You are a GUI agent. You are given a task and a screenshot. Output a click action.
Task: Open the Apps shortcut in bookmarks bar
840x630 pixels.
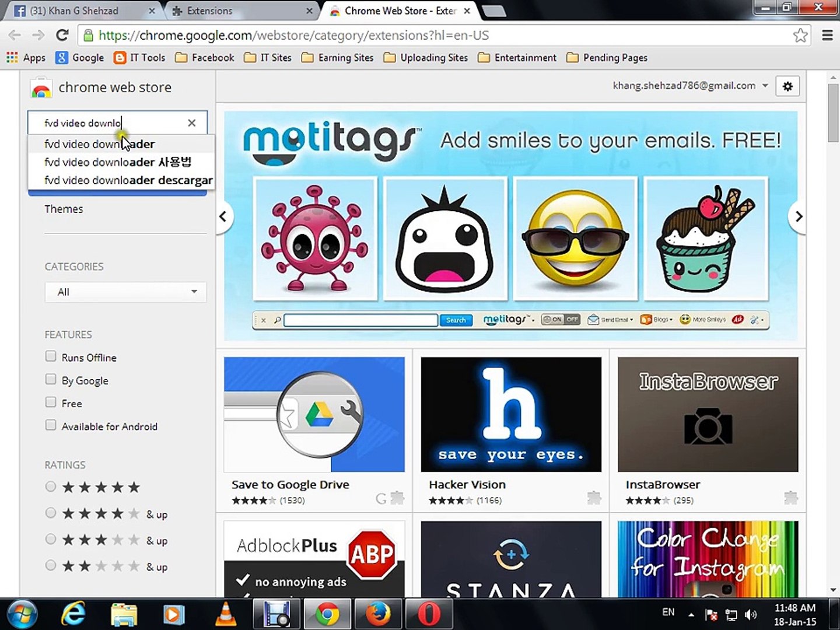26,58
